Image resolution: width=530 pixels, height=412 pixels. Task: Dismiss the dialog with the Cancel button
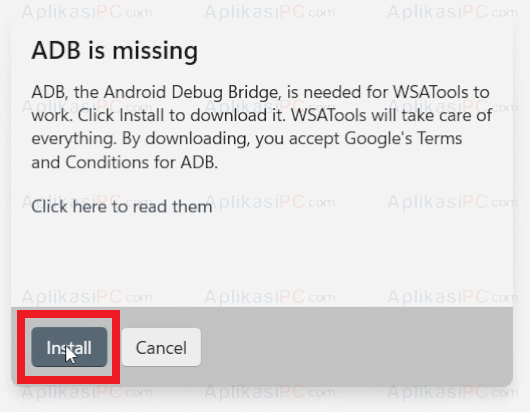click(x=161, y=347)
